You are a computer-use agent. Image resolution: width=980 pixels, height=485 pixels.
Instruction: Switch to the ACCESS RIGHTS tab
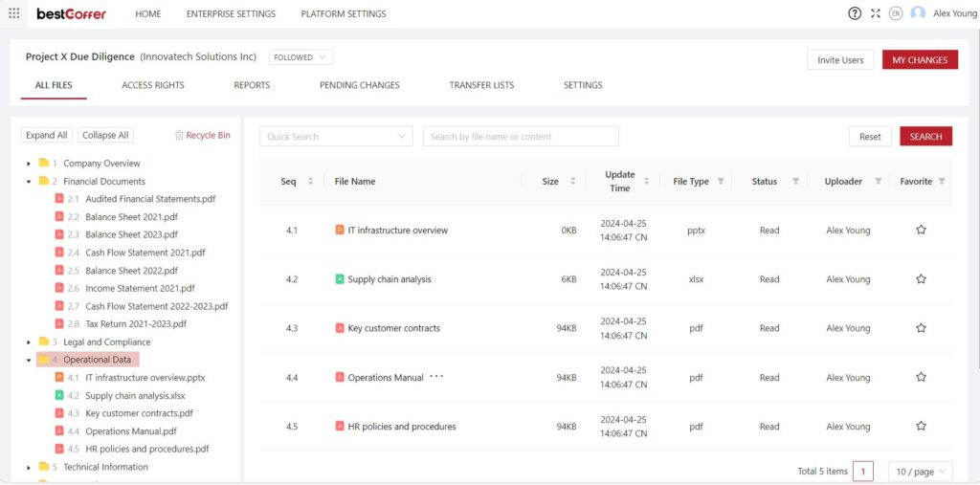coord(153,85)
